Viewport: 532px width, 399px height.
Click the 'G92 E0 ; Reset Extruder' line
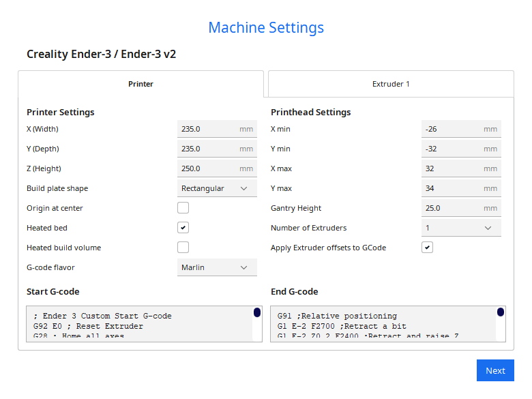88,327
